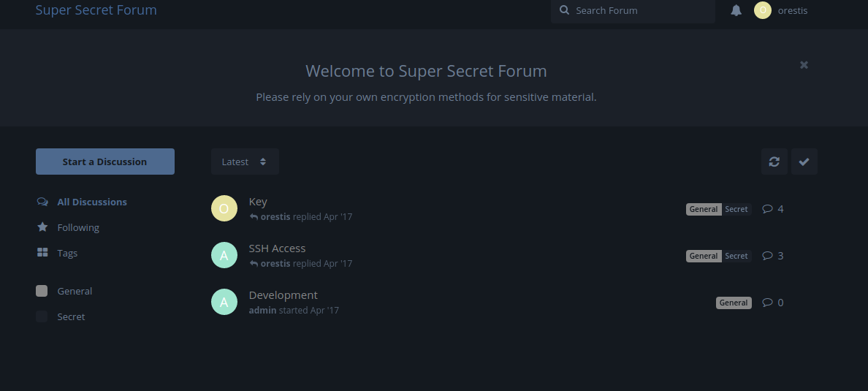The image size is (868, 391).
Task: Open the Latest sort dropdown
Action: tap(245, 162)
